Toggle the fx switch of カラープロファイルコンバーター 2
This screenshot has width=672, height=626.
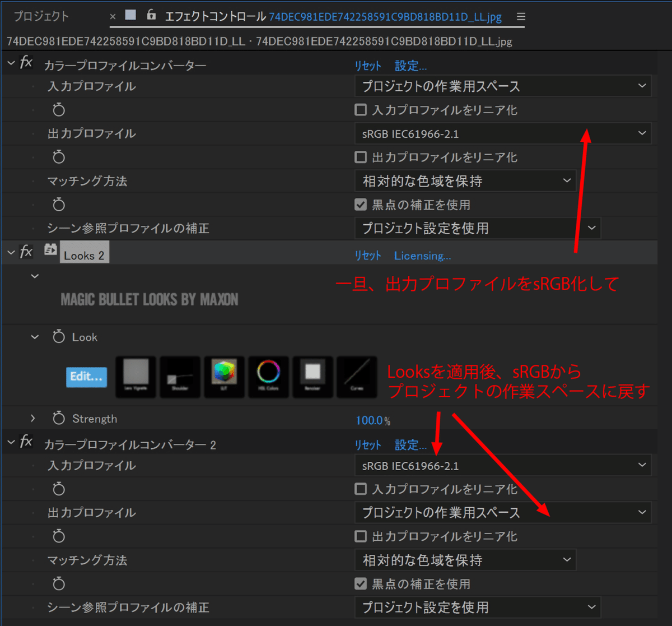[26, 441]
